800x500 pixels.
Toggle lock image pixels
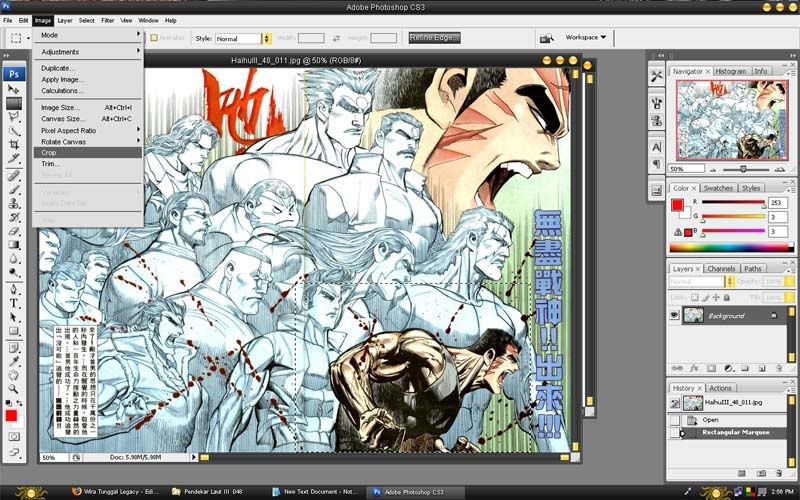click(705, 297)
